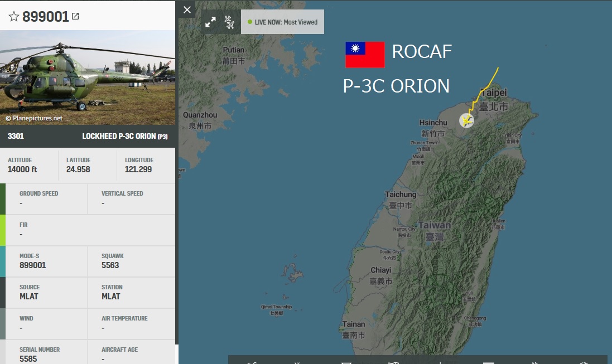612x364 pixels.
Task: Click the 3301 registration number
Action: point(16,136)
